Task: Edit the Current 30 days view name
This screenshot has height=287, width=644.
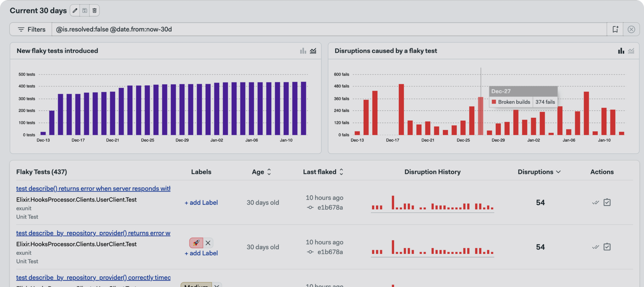Action: [75, 10]
